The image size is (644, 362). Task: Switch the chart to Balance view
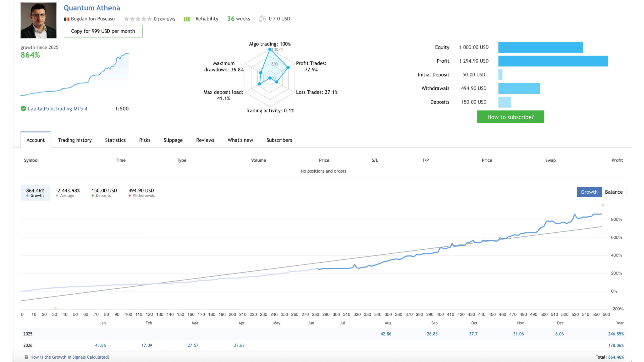pos(614,192)
